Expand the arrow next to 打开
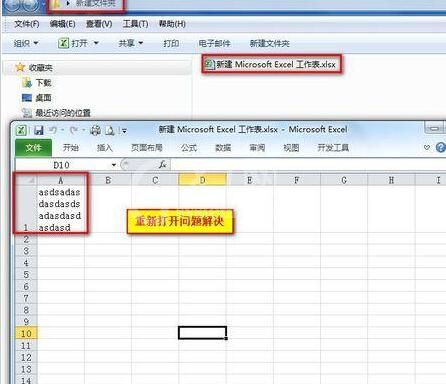The image size is (446, 384). (96, 43)
